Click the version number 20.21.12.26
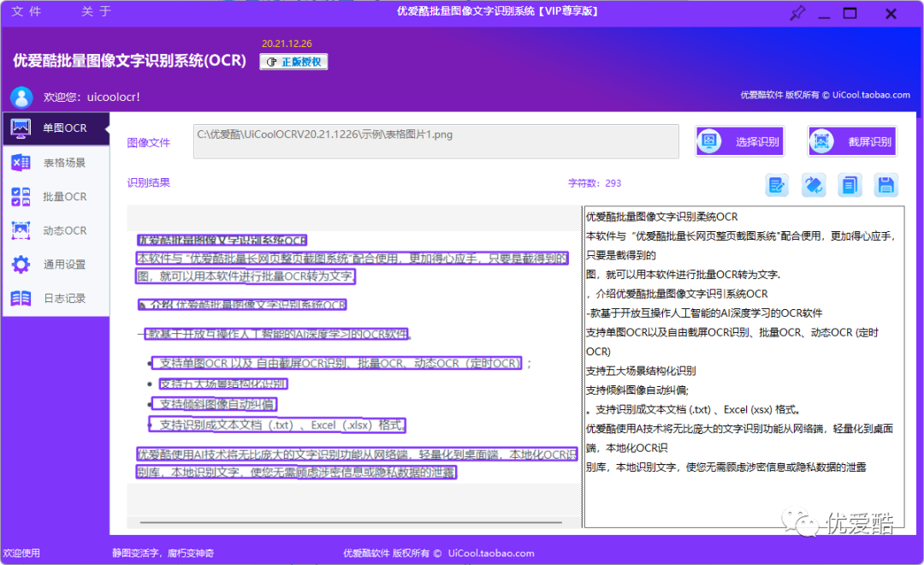Screen dimensions: 924x565 tap(287, 44)
